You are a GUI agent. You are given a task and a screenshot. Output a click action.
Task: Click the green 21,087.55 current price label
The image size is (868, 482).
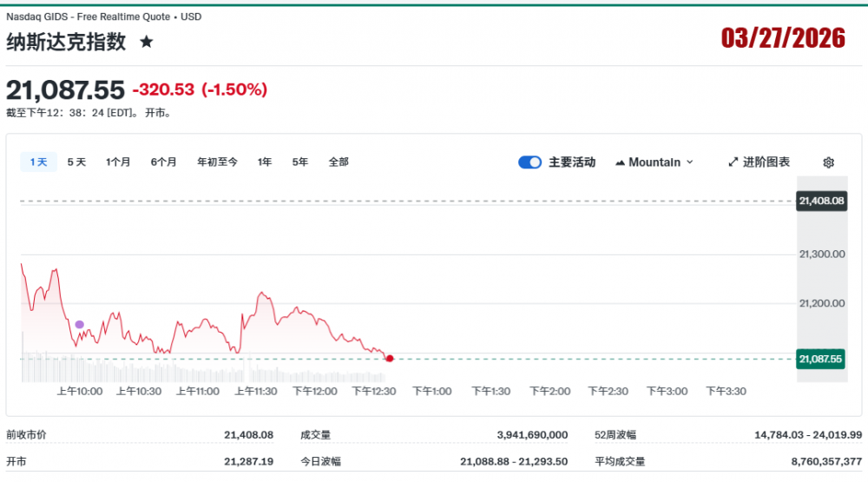[821, 358]
